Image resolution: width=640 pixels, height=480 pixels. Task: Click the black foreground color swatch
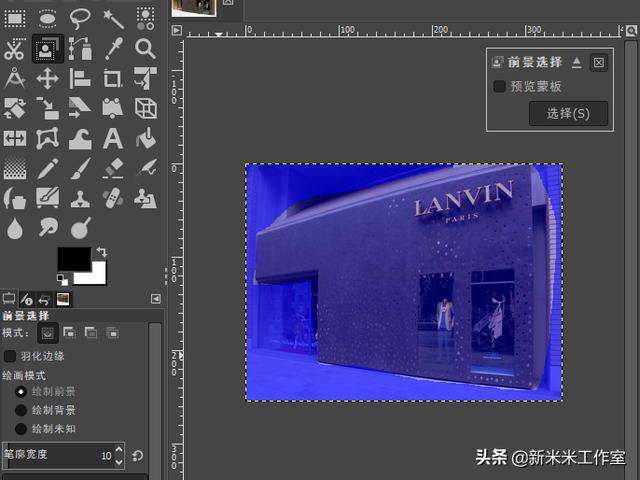(x=74, y=259)
